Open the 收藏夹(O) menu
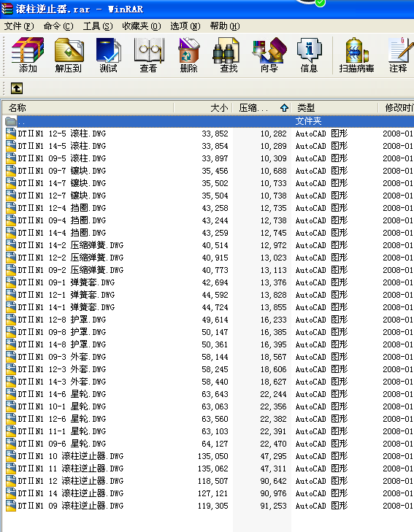The image size is (414, 532). (142, 26)
